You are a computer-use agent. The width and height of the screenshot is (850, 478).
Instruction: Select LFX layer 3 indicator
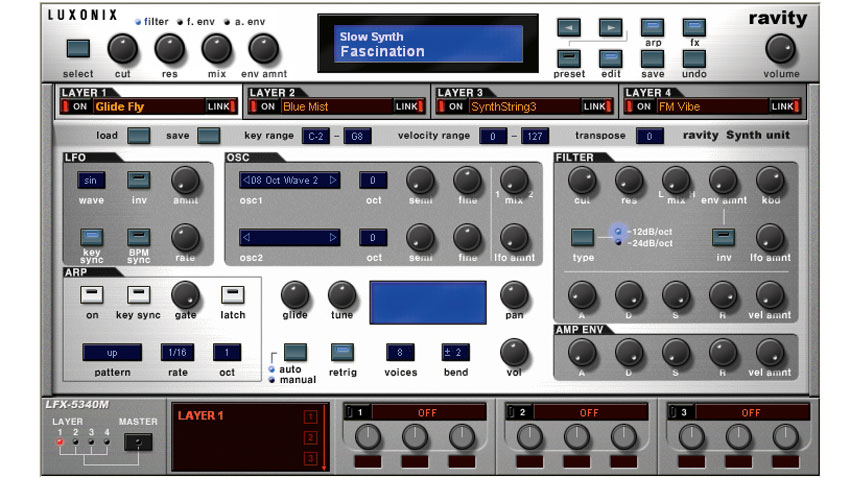click(91, 442)
